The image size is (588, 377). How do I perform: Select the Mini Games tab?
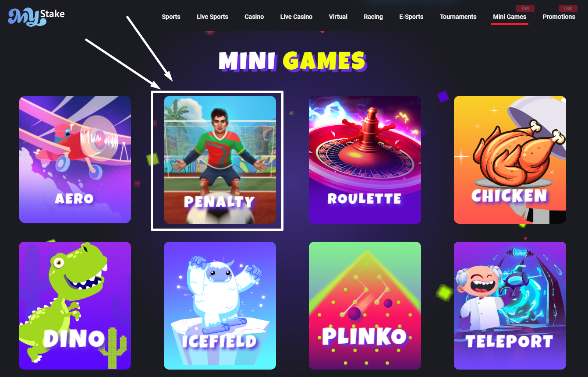point(510,17)
